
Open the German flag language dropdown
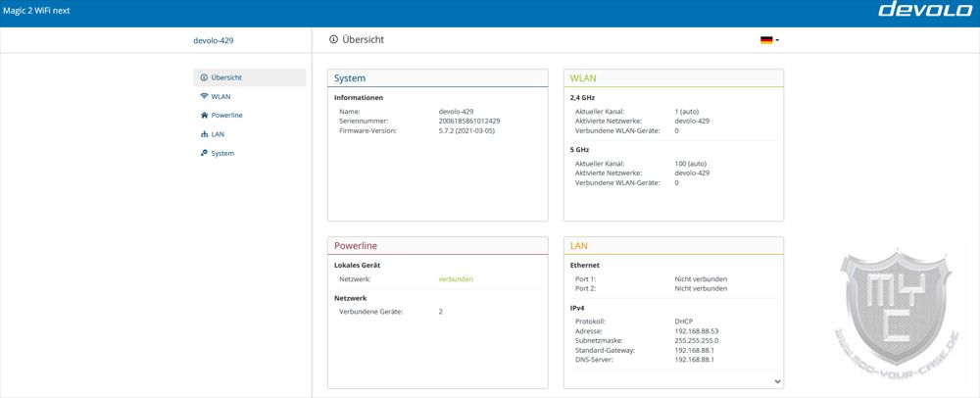pos(769,40)
